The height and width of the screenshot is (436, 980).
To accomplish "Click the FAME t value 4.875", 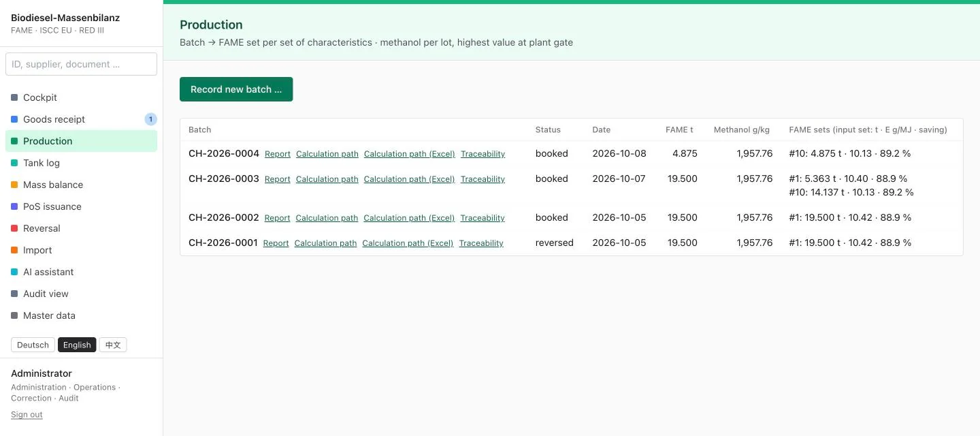I will (685, 153).
